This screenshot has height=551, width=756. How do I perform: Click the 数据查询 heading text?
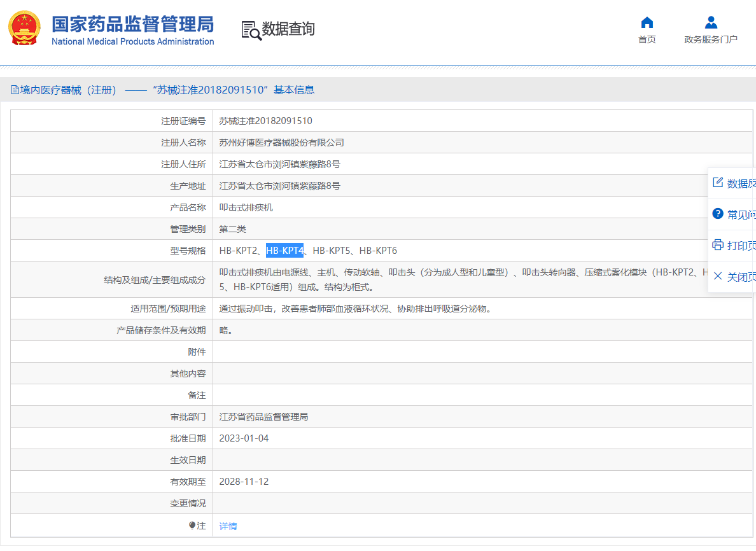[x=288, y=29]
